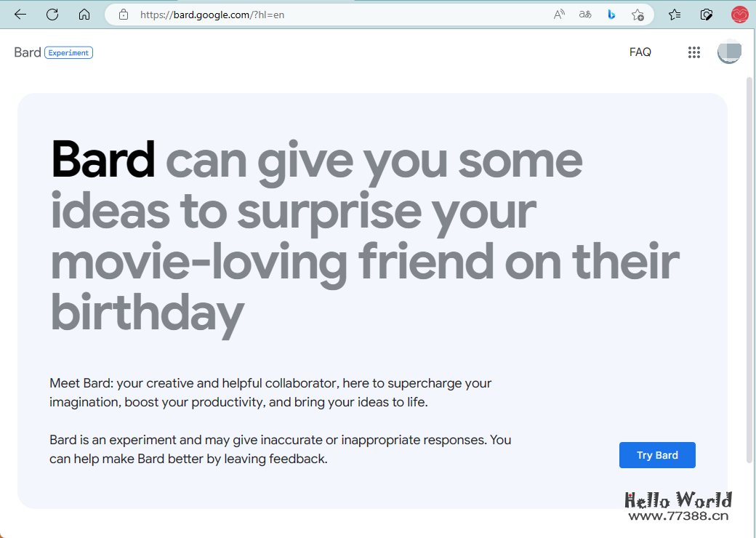This screenshot has width=756, height=538.
Task: Click the read aloud icon
Action: point(558,14)
